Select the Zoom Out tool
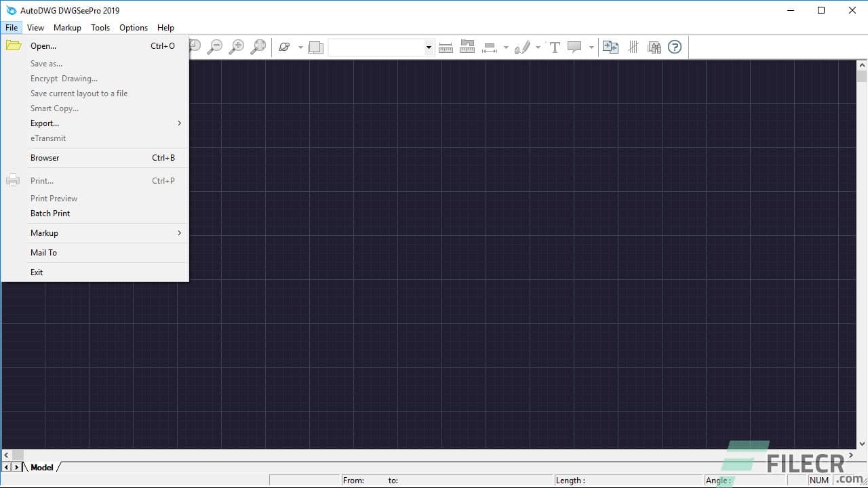The height and width of the screenshot is (488, 868). coord(215,47)
